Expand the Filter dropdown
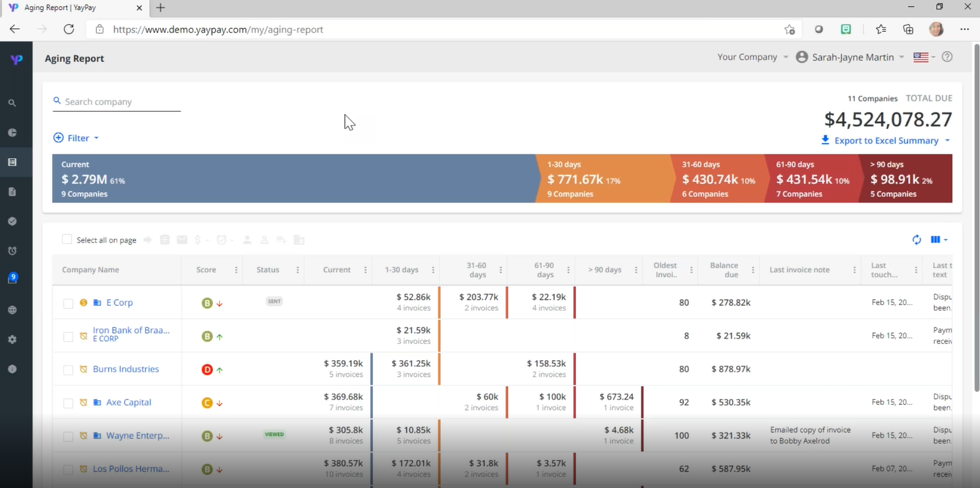The width and height of the screenshot is (980, 488). pyautogui.click(x=76, y=138)
